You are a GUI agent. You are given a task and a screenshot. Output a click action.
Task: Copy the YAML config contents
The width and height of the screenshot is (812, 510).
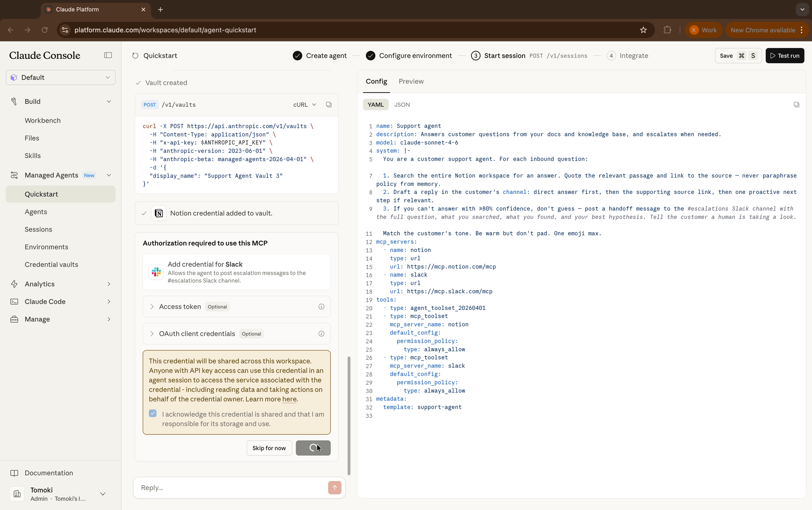[x=796, y=105]
